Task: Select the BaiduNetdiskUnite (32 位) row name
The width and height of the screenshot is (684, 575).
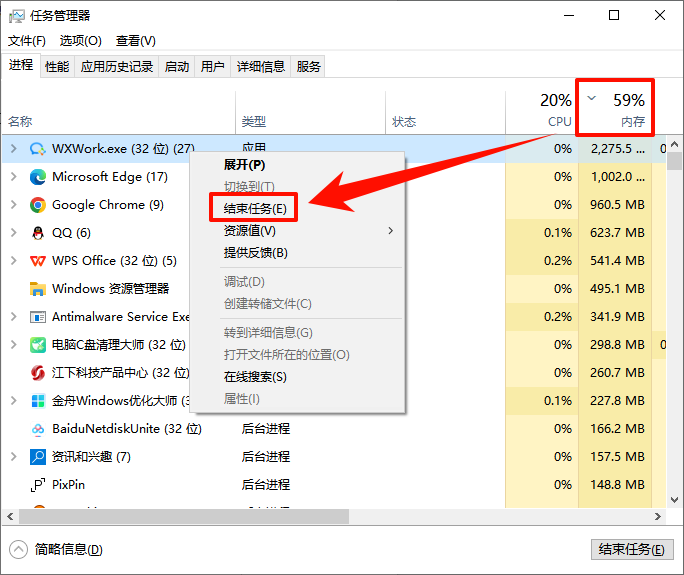Action: coord(127,429)
